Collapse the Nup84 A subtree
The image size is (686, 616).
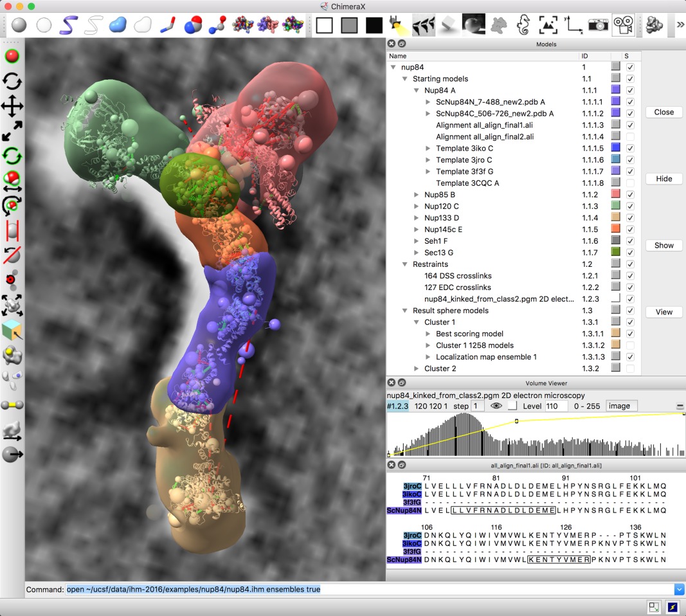point(417,90)
